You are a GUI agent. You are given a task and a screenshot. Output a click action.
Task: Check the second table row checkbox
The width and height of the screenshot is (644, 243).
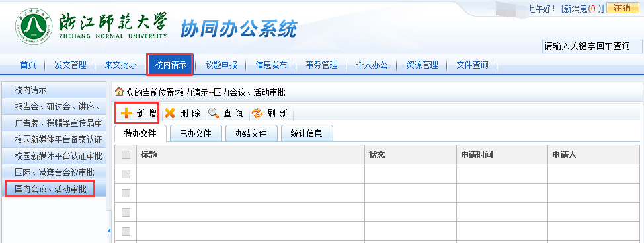coord(126,193)
